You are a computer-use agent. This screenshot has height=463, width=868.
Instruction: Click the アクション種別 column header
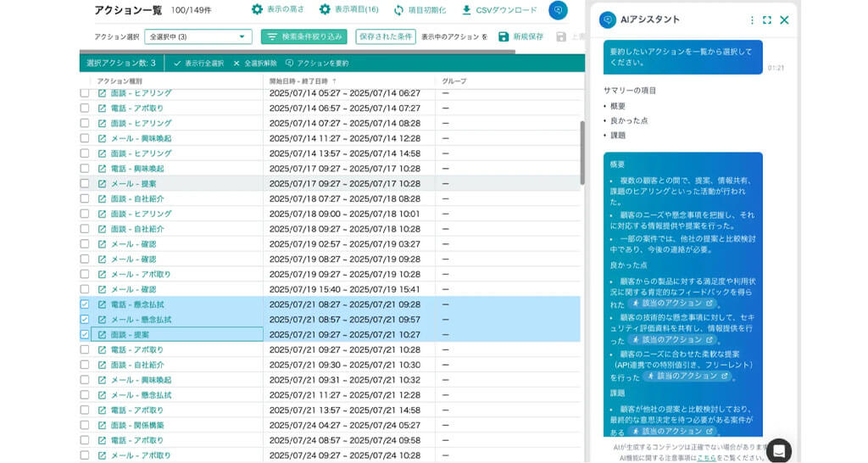(x=120, y=81)
